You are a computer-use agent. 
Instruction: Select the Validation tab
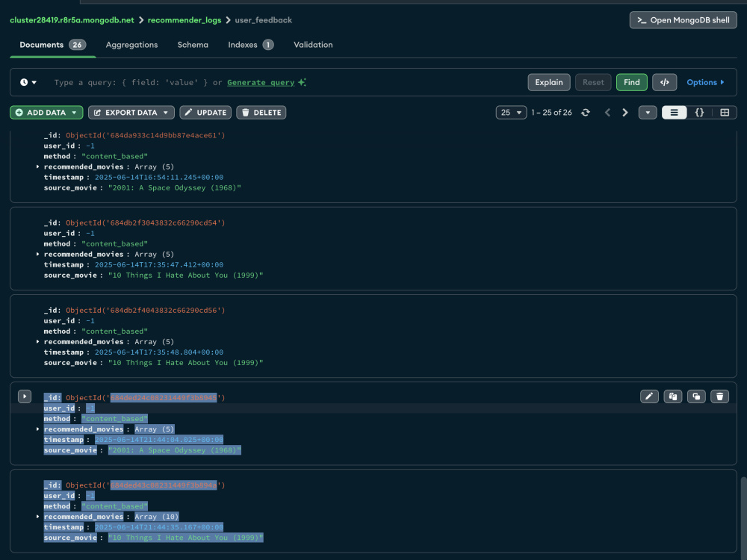click(x=313, y=45)
